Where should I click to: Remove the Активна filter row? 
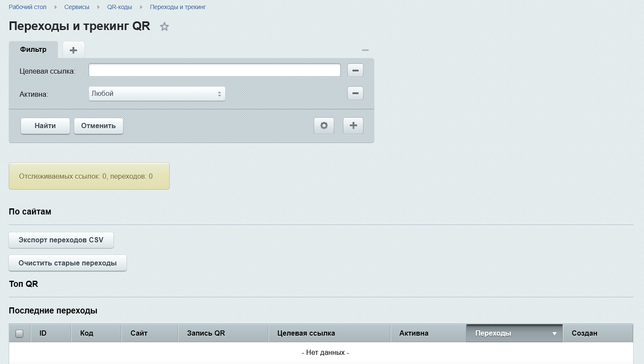(x=355, y=93)
